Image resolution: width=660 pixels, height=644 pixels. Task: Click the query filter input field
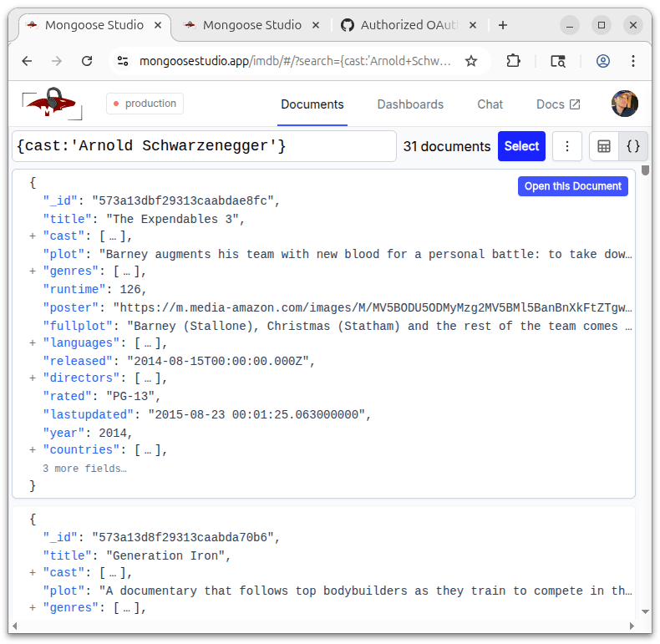tap(204, 146)
